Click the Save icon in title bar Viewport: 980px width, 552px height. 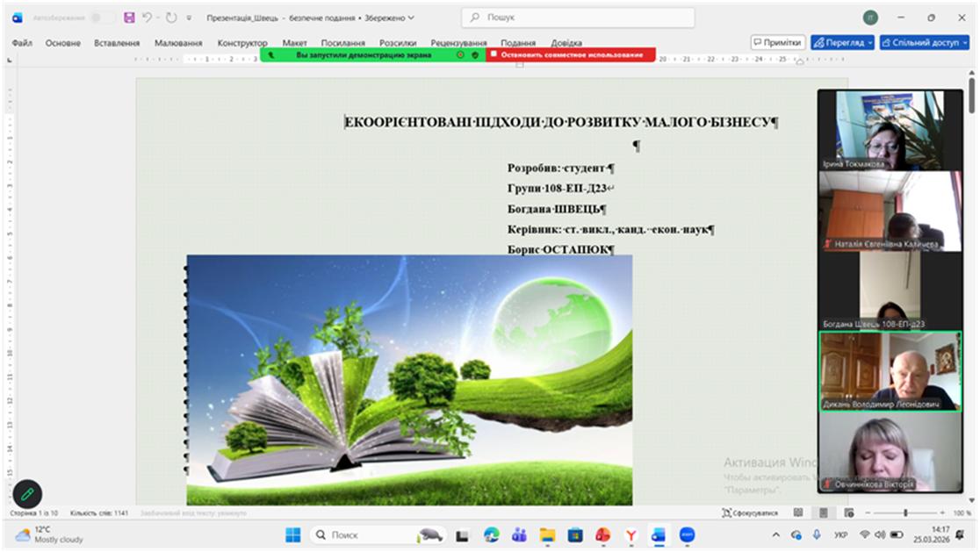pos(129,18)
